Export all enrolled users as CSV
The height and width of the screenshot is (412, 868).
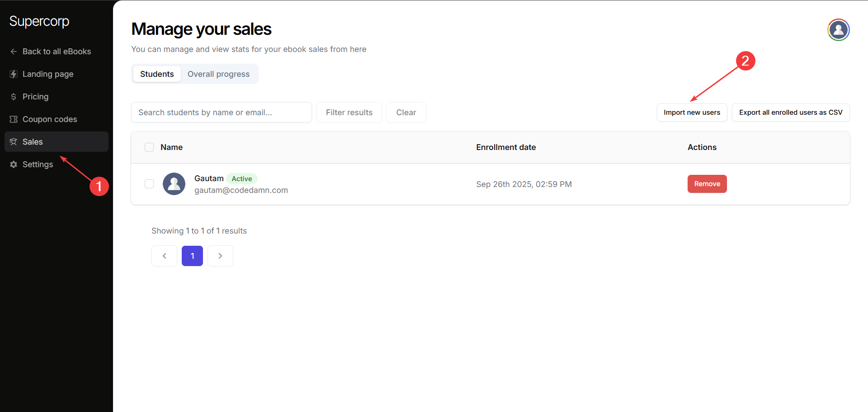(790, 112)
